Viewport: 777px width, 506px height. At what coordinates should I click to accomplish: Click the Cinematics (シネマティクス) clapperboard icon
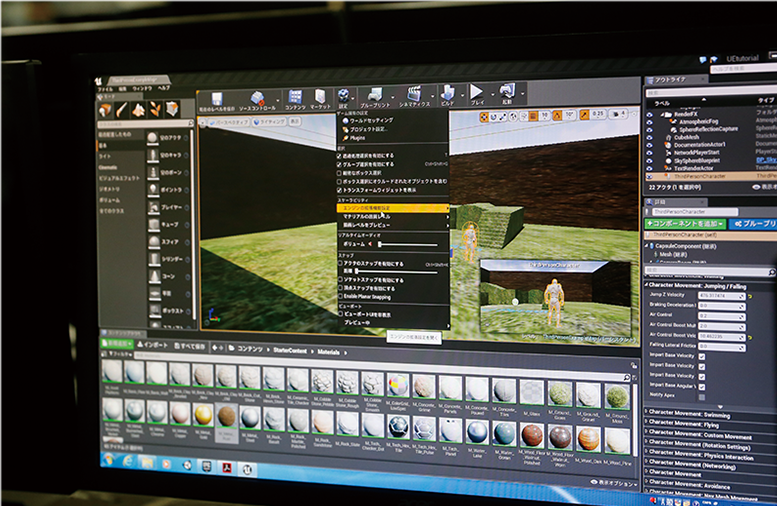[x=414, y=93]
